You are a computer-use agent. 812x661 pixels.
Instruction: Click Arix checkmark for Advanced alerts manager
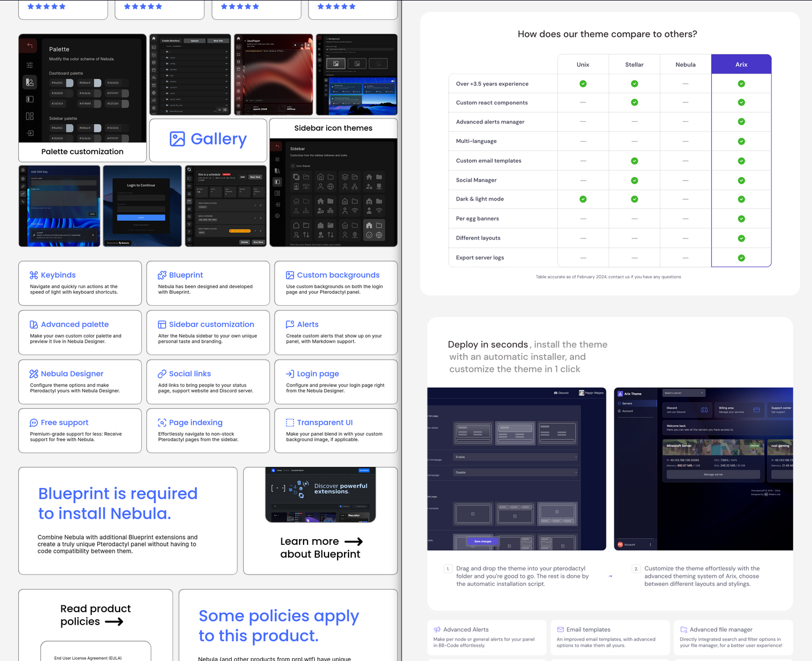(741, 122)
